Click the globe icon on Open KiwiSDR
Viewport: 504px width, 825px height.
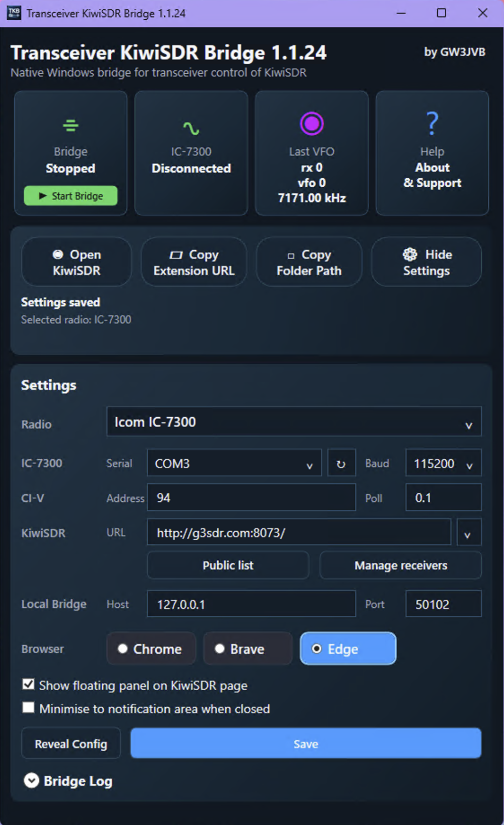[58, 254]
